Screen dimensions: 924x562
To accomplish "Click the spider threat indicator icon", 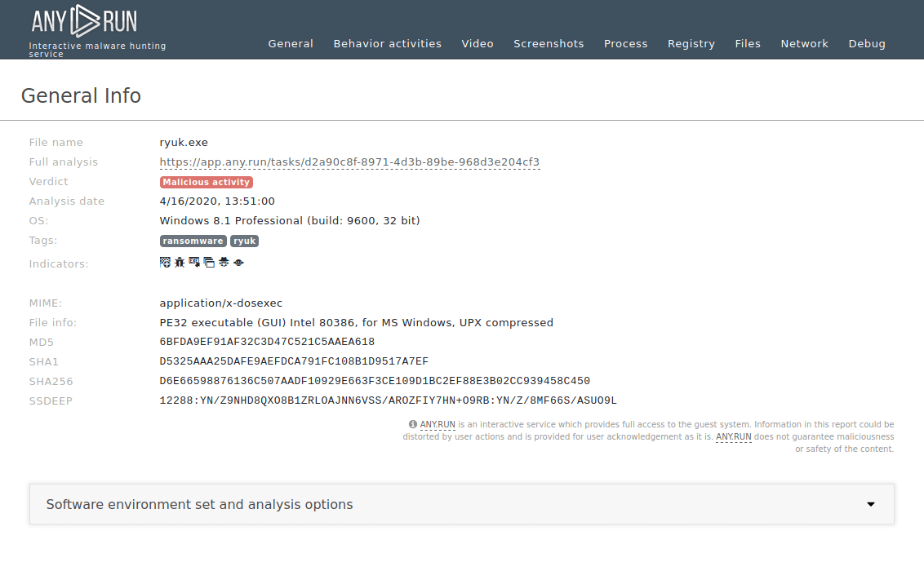I will tap(222, 262).
